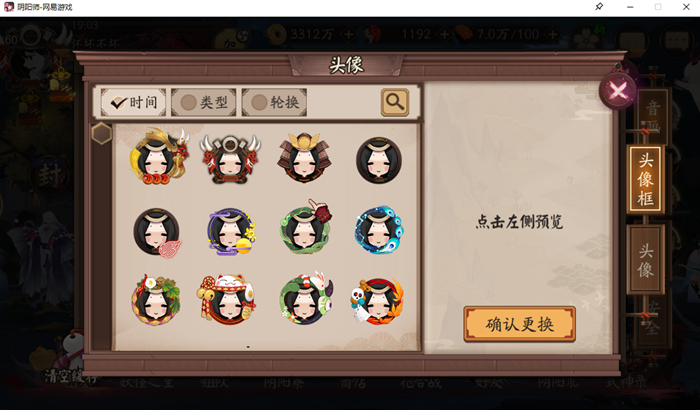
Task: Switch to the 头像 side tab
Action: click(646, 260)
